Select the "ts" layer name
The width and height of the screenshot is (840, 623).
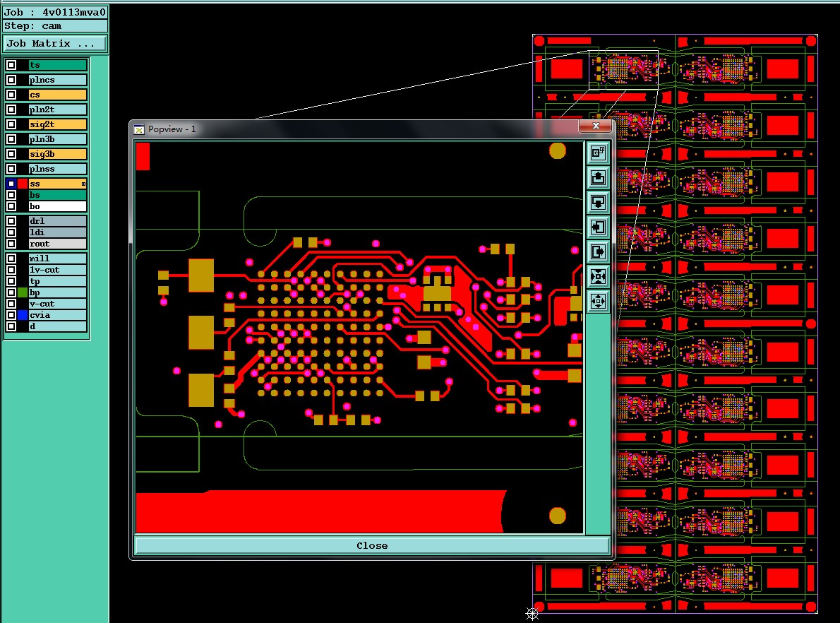click(x=57, y=65)
